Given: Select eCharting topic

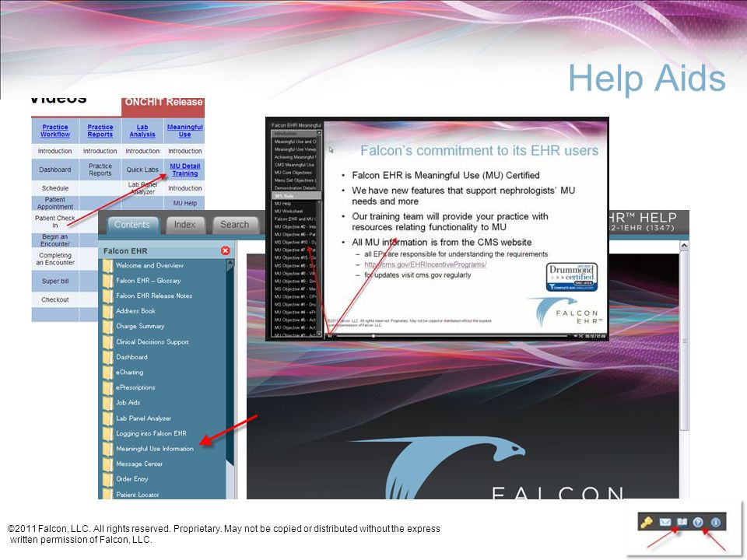Looking at the screenshot, I should (x=130, y=372).
